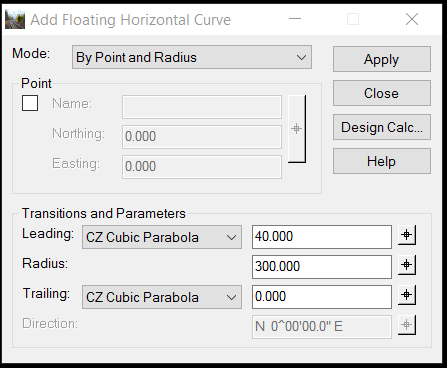
Task: Open Help for this dialog
Action: pos(382,161)
